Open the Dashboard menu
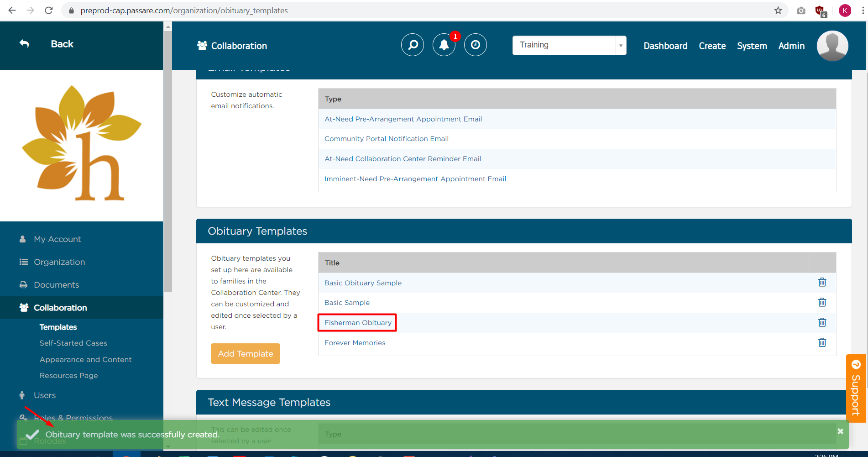This screenshot has height=457, width=868. coord(665,46)
